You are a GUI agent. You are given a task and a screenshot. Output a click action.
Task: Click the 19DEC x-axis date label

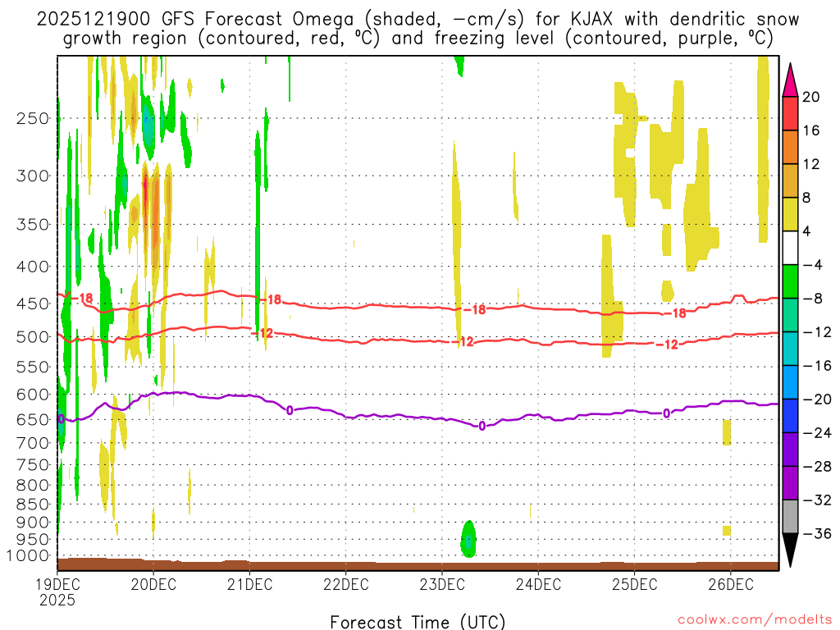[57, 584]
